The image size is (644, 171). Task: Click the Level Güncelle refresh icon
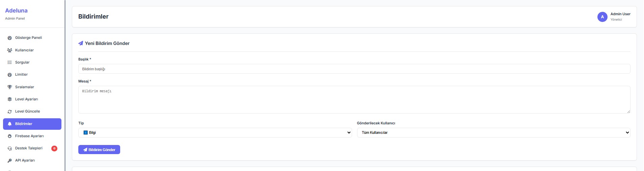[x=9, y=112]
